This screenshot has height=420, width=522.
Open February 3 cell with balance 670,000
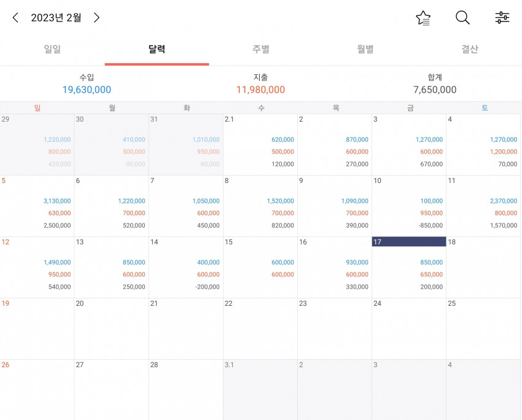point(409,145)
